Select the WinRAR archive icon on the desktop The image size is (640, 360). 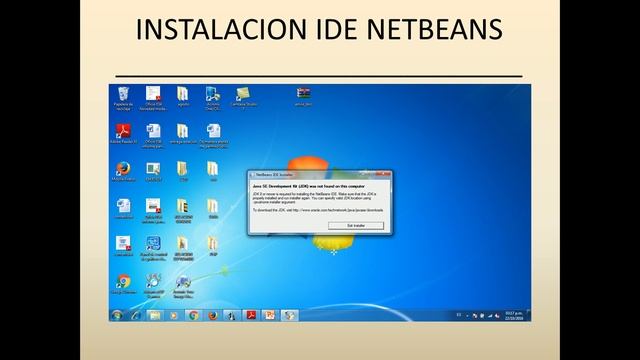click(x=303, y=96)
